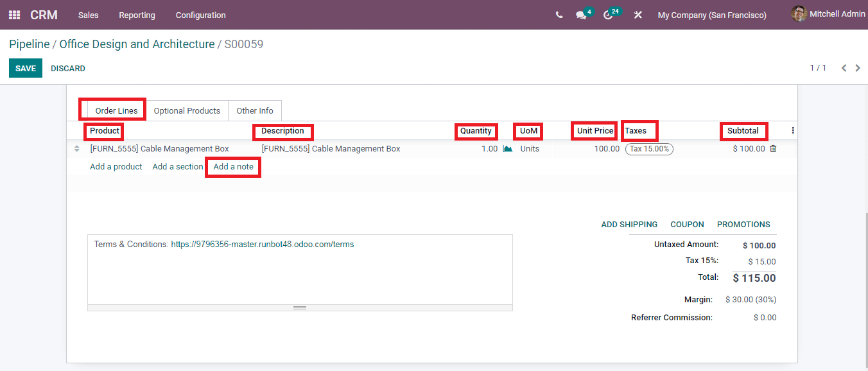Viewport: 868px width, 371px height.
Task: Go to next record arrow
Action: 858,68
